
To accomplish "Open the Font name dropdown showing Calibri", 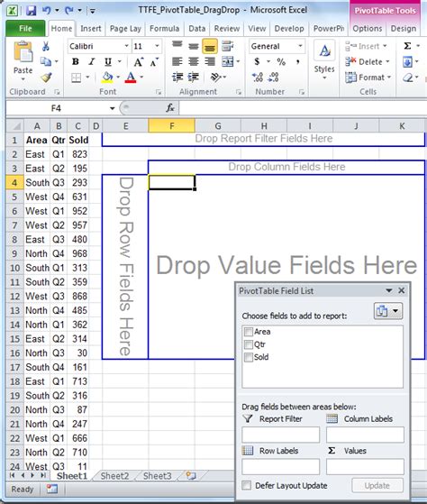I will coord(126,46).
